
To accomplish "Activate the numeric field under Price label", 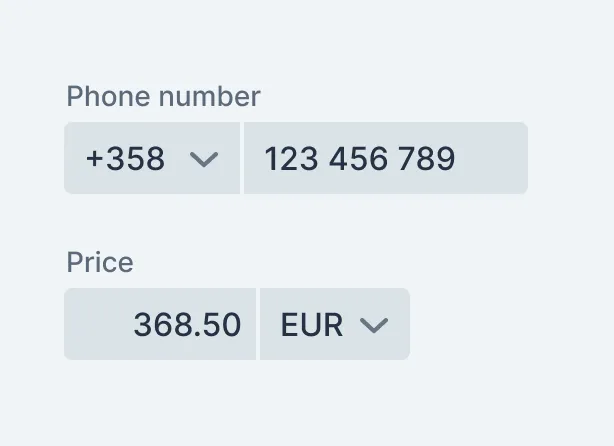I will (161, 325).
